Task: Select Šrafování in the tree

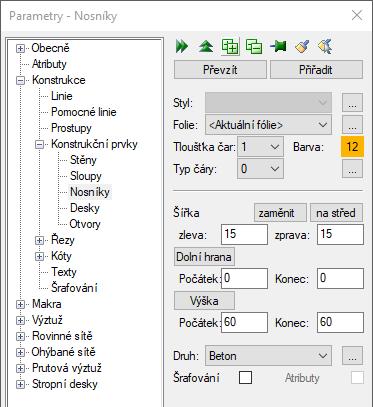Action: point(74,288)
